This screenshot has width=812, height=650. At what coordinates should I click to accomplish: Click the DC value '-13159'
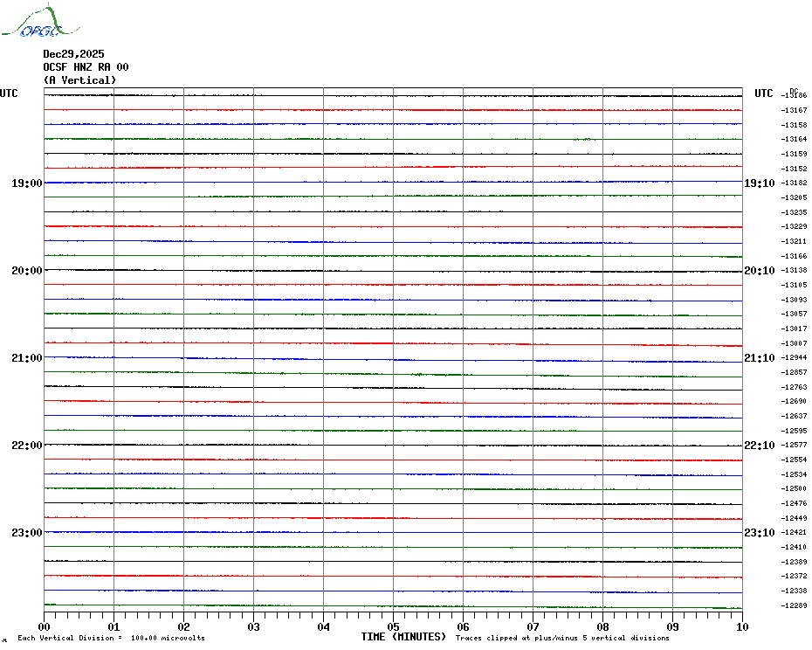click(x=794, y=154)
